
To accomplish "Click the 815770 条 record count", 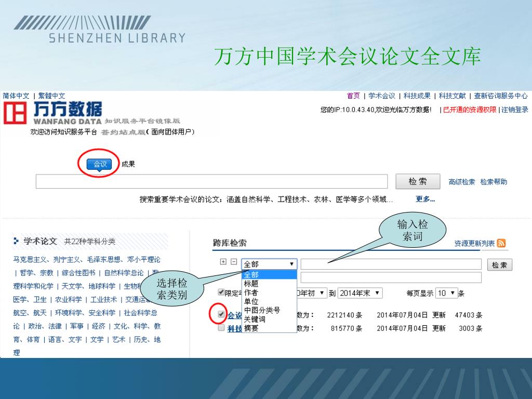I will coord(347,328).
